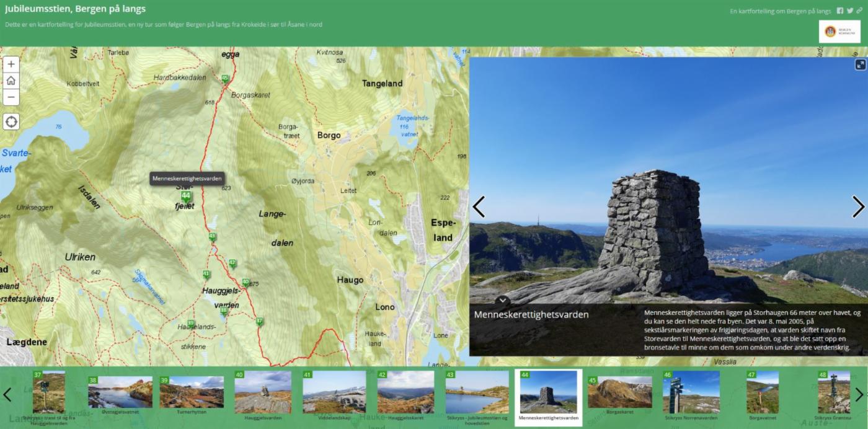
Task: Share the story on Twitter
Action: point(850,11)
